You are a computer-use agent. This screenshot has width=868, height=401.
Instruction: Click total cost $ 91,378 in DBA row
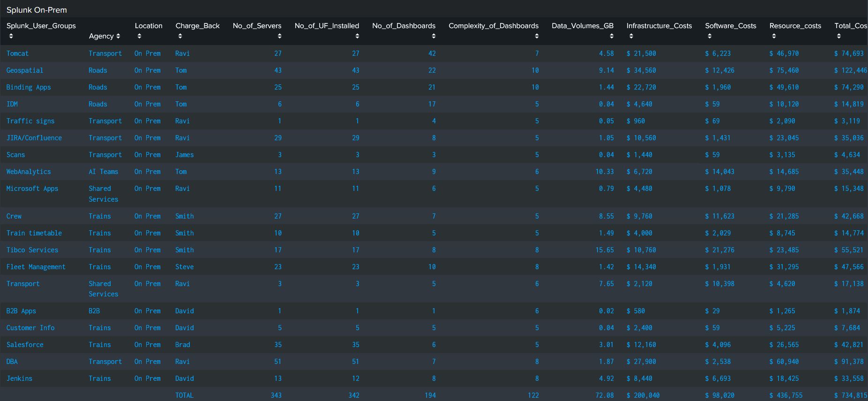coord(849,362)
